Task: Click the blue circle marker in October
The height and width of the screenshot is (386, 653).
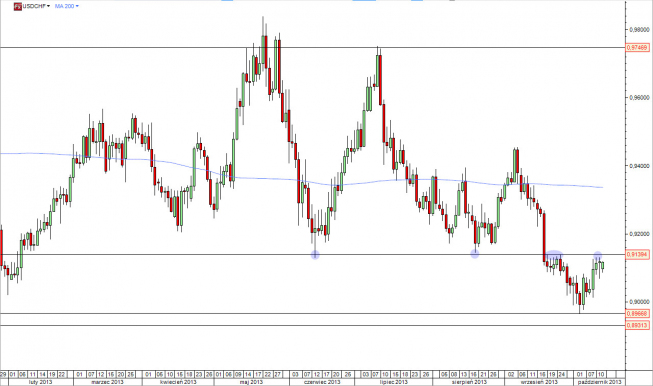Action: tap(598, 256)
